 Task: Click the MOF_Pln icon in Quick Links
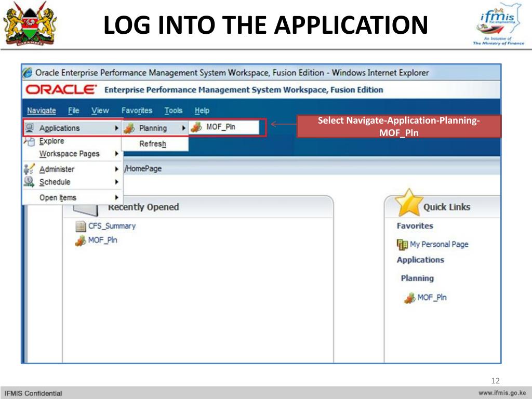tap(410, 298)
